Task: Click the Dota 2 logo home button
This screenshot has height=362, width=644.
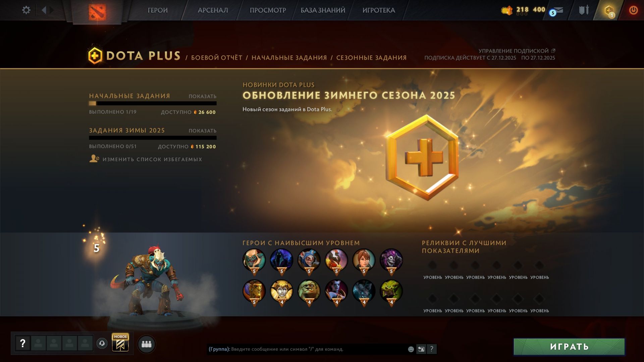Action: pos(97,12)
